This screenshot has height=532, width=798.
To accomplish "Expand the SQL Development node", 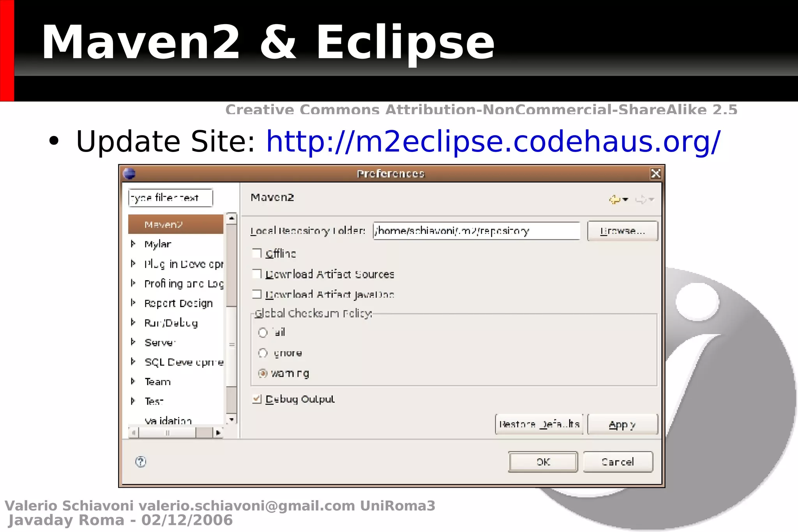I will [x=133, y=362].
